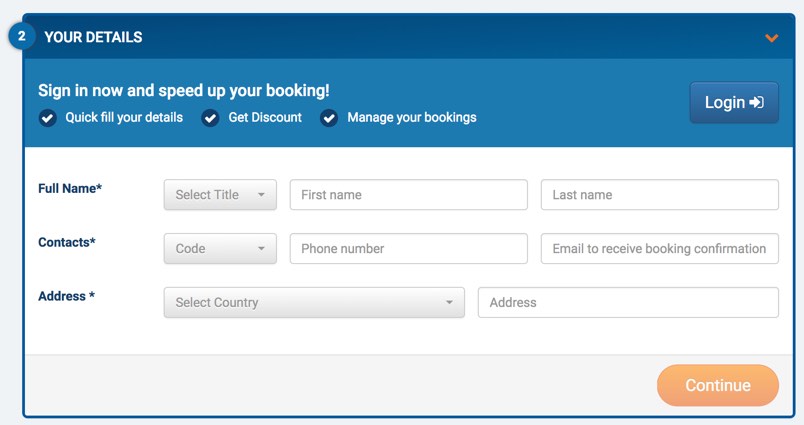Click the sign-in arrow icon inside the Login button
The height and width of the screenshot is (425, 804).
pos(756,103)
